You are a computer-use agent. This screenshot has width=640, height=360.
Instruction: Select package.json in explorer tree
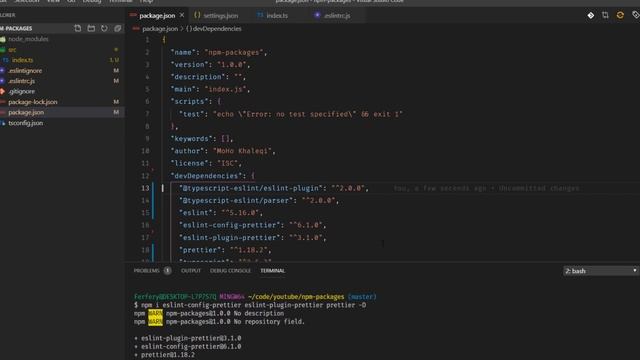coord(26,112)
